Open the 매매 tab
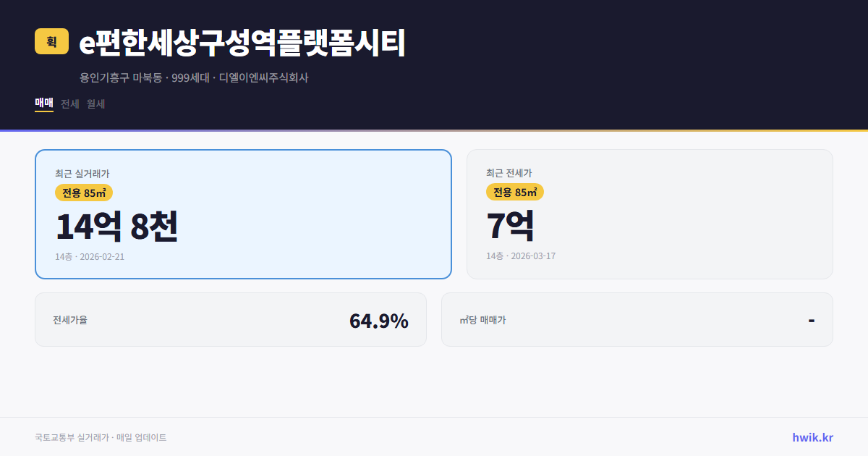Image resolution: width=868 pixels, height=456 pixels. coord(43,104)
